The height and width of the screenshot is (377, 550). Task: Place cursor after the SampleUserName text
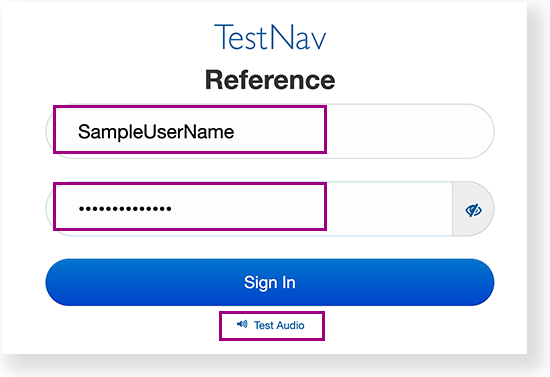(x=235, y=132)
